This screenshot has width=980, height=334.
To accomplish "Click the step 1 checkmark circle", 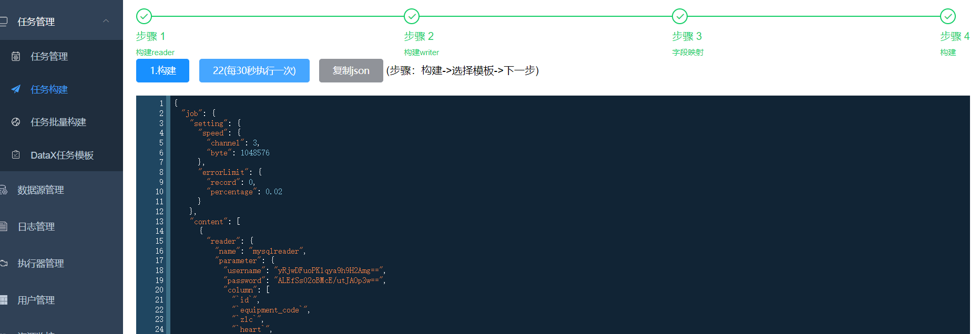I will pos(144,16).
